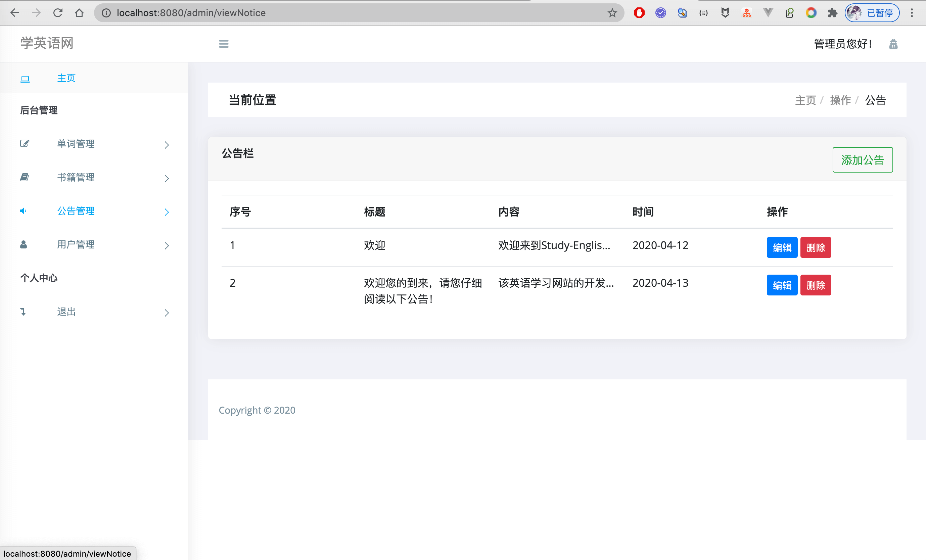Click the person icon for 用户管理
This screenshot has width=926, height=560.
tap(23, 245)
